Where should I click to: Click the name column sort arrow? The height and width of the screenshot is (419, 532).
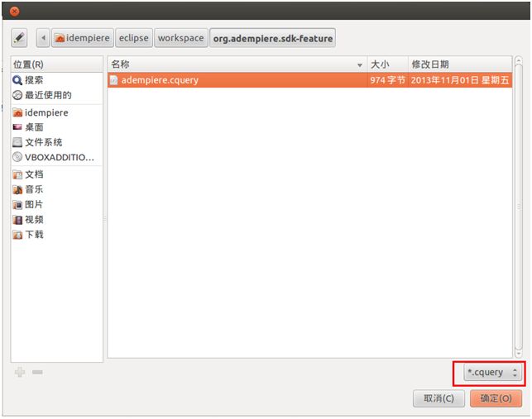tap(360, 65)
